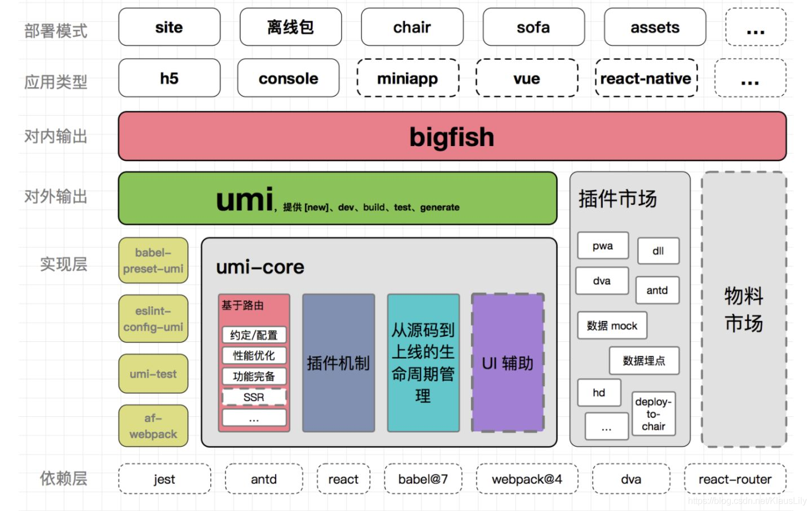Click the teal 从源码到上线的生命周期管理 block

click(423, 363)
